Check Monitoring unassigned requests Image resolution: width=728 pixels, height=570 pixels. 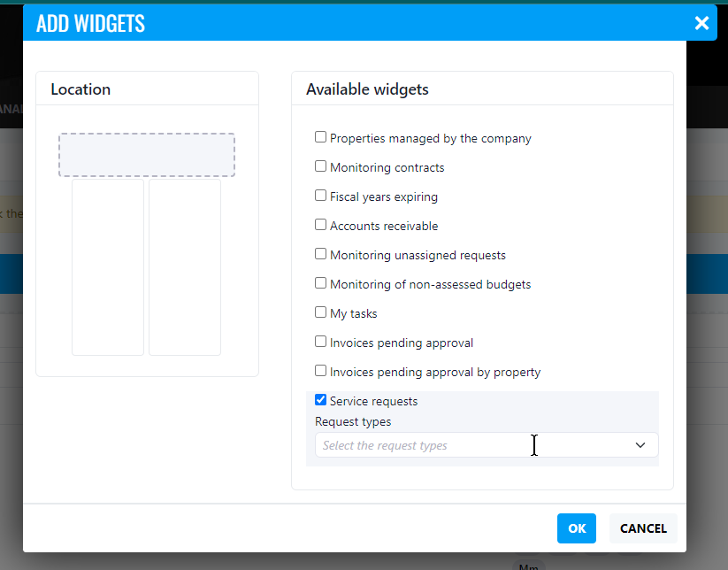point(320,254)
